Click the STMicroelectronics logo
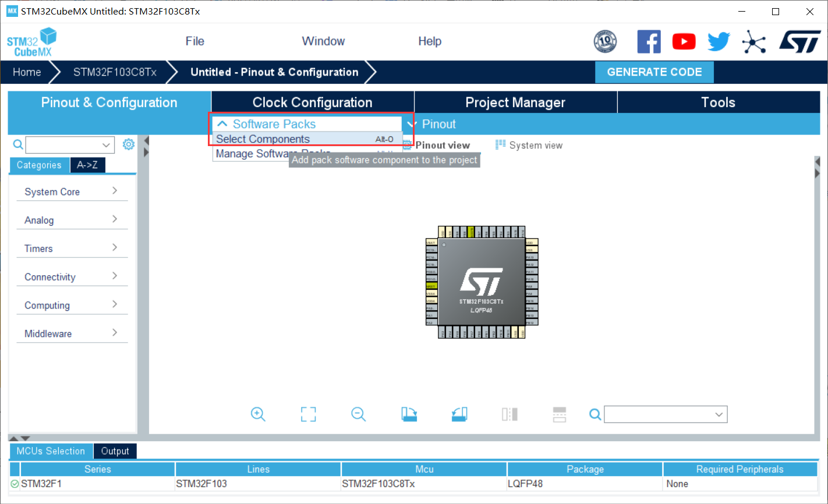Screen dimensions: 828x504 [799, 41]
